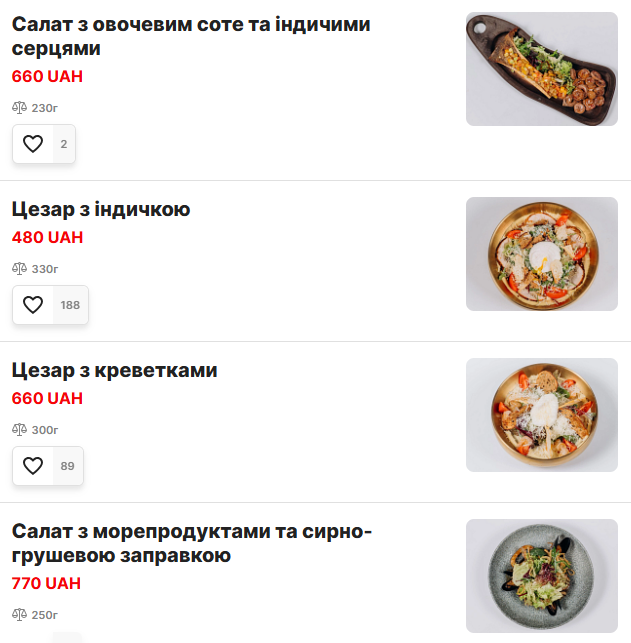Viewport: 631px width, 643px height.
Task: Click the like count of 2
Action: pyautogui.click(x=63, y=144)
